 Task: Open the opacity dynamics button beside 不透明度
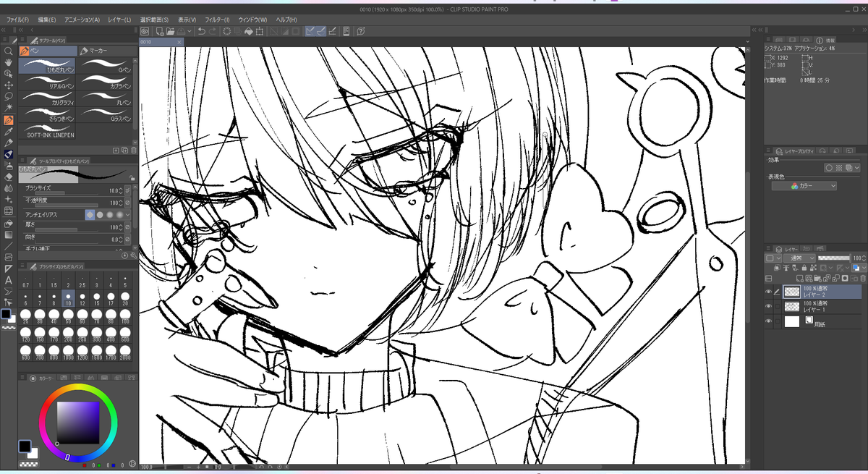128,203
